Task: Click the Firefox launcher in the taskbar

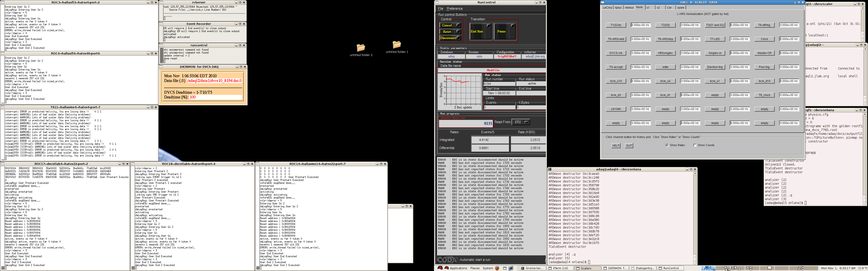Action: point(497,268)
